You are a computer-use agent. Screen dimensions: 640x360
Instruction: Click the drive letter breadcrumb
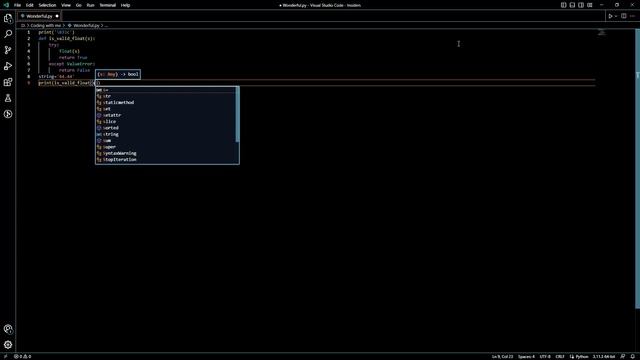[x=23, y=25]
